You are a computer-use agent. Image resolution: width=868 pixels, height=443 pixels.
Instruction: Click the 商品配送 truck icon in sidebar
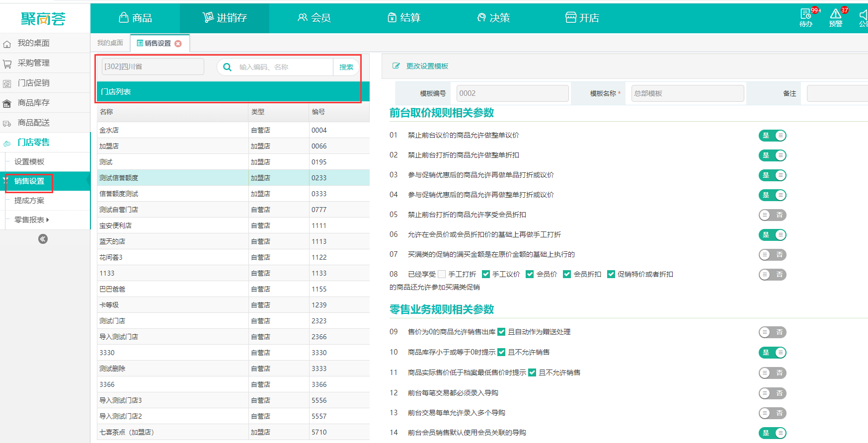[x=7, y=123]
